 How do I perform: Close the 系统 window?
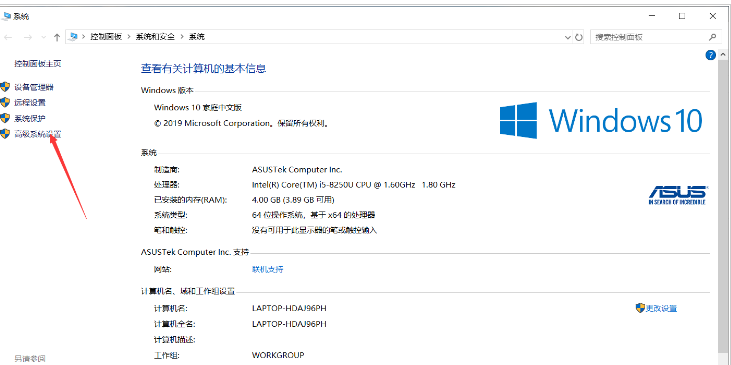pyautogui.click(x=712, y=16)
